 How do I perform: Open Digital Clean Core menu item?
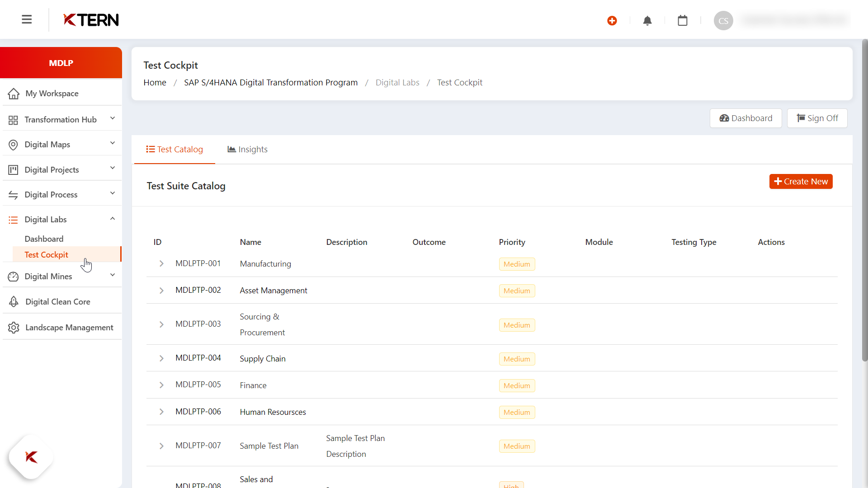coord(58,302)
